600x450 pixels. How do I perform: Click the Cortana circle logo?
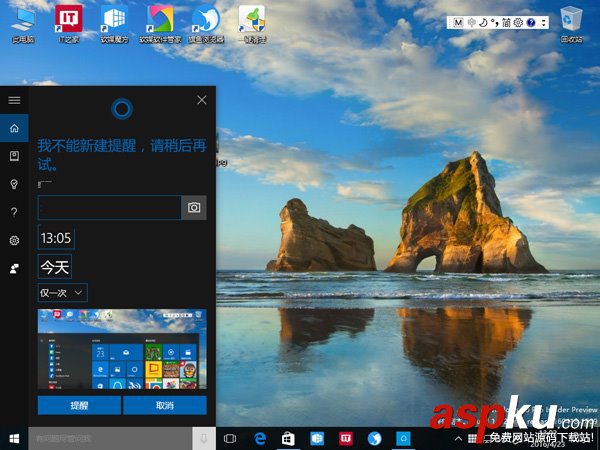[122, 109]
